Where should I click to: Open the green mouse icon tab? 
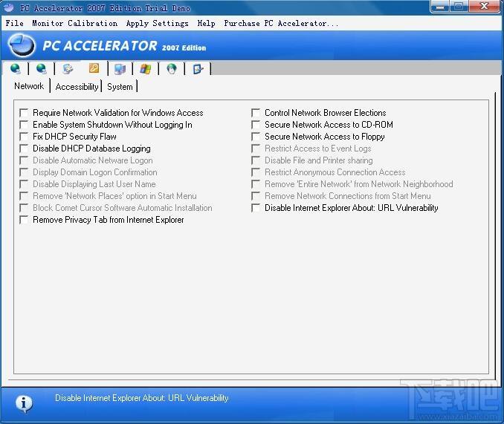(x=172, y=69)
